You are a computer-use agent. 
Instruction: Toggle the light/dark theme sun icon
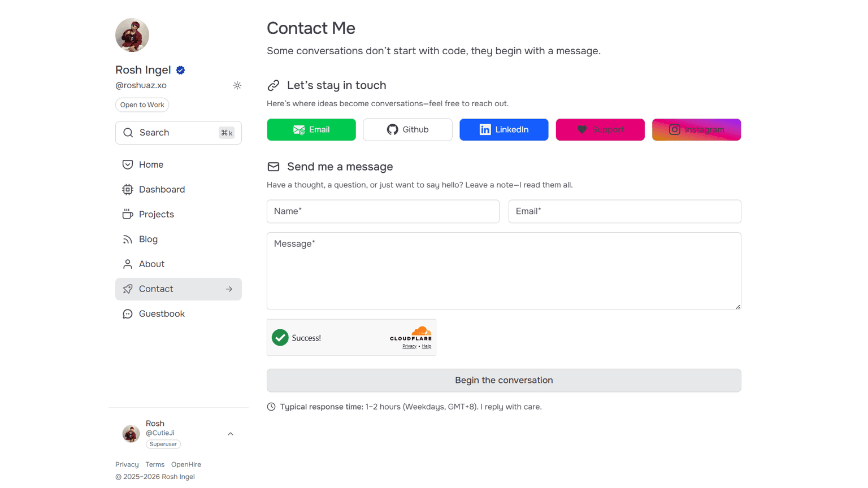pyautogui.click(x=237, y=85)
